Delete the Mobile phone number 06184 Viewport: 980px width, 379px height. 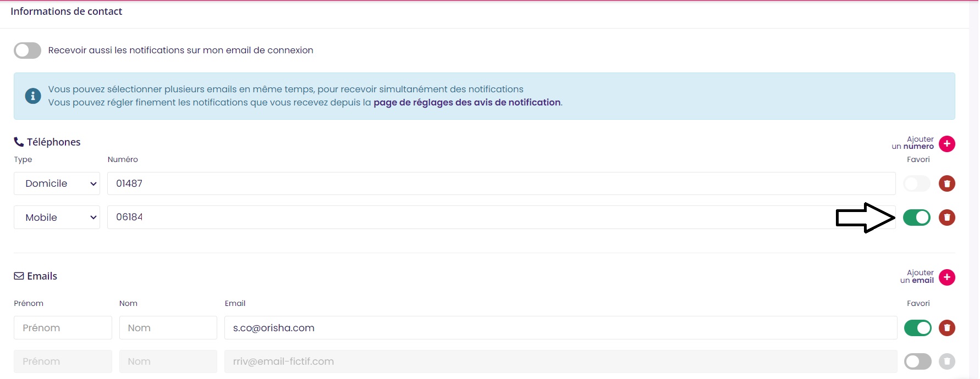[x=946, y=218]
